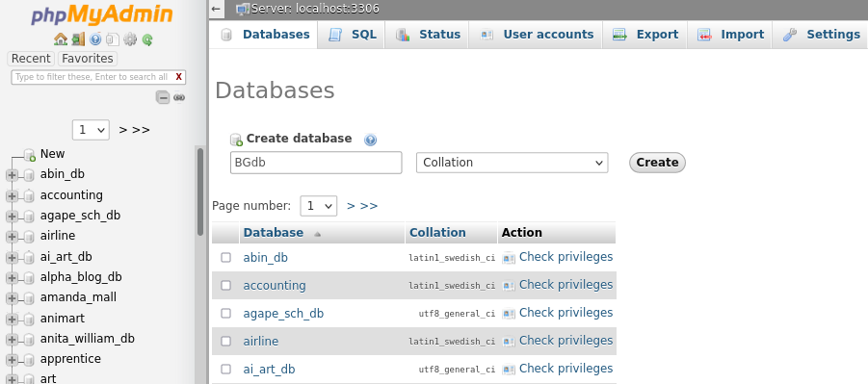Click the privileges icon in the agape_sch_db row
Viewport: 868px width, 384px height.
tap(508, 314)
